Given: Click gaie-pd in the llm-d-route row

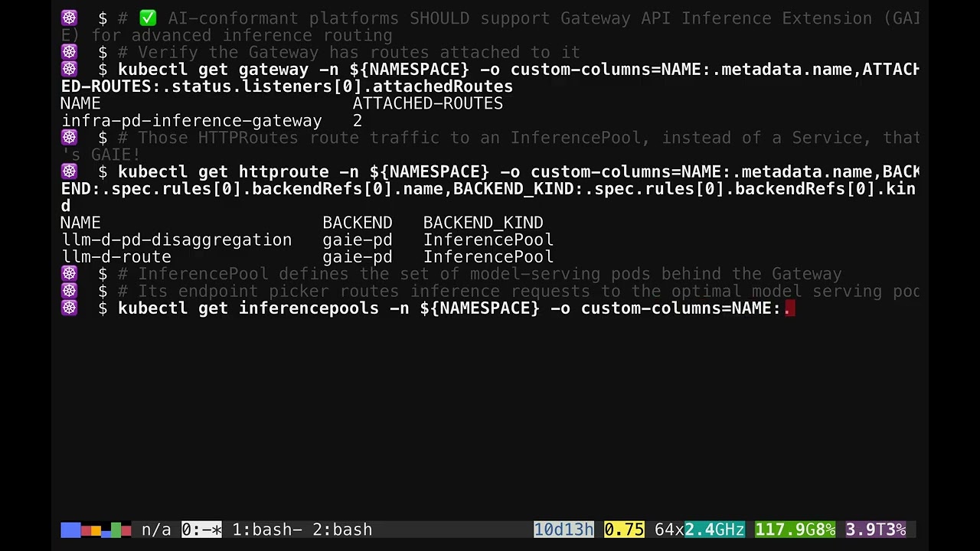Looking at the screenshot, I should [x=358, y=257].
